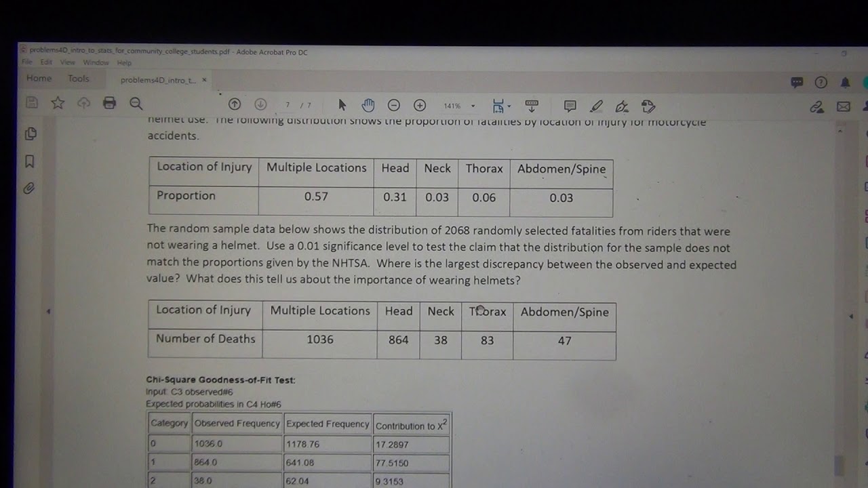
Task: Click the cloud upload icon
Action: (83, 103)
